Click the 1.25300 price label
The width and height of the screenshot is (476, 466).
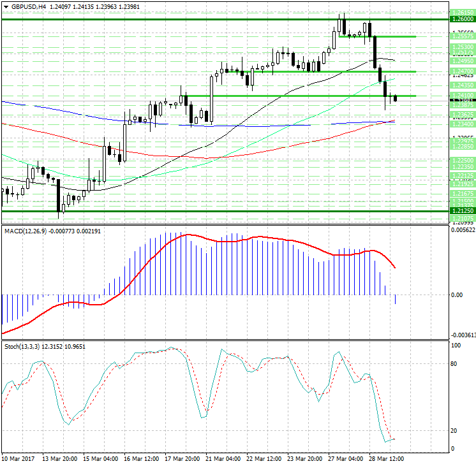pyautogui.click(x=463, y=47)
